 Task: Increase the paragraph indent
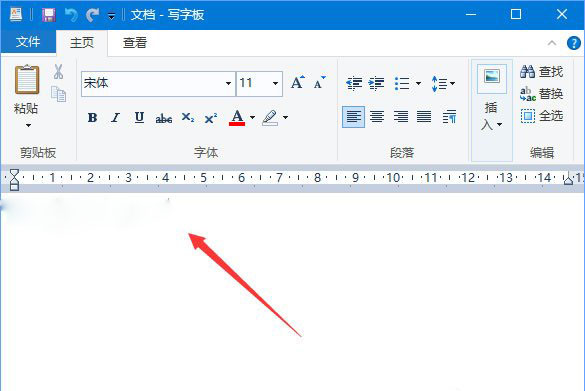coord(377,84)
